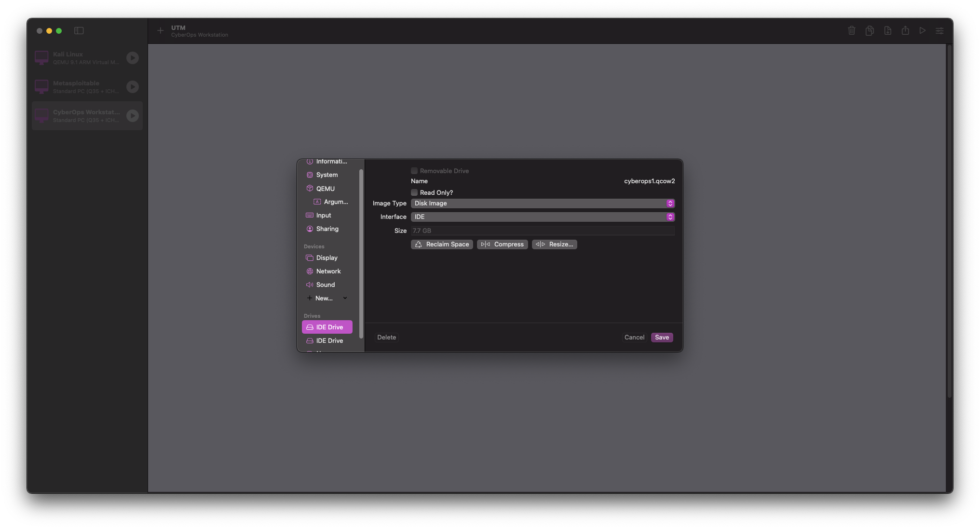Image resolution: width=980 pixels, height=529 pixels.
Task: Select the Network settings item
Action: (328, 271)
